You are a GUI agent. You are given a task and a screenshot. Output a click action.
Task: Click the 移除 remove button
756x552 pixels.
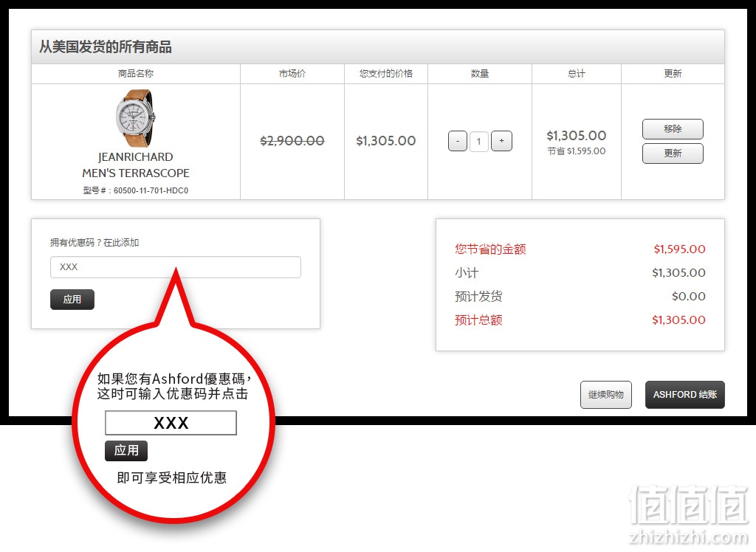coord(673,128)
